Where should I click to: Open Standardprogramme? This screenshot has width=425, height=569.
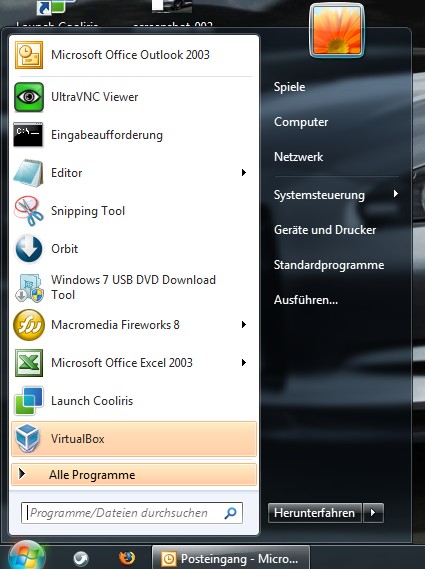pyautogui.click(x=329, y=265)
